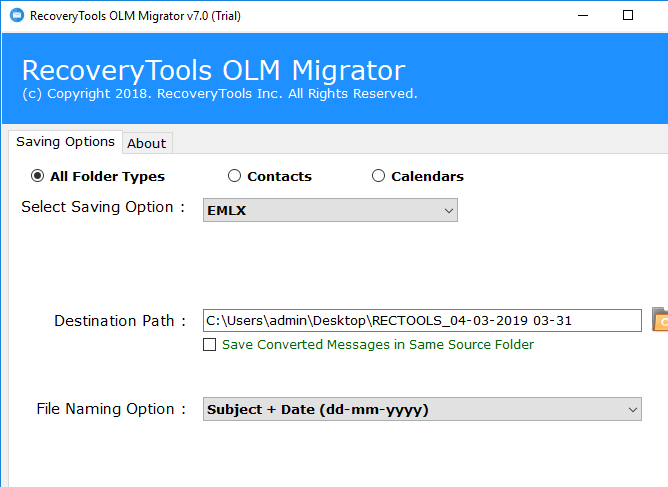Switch to the Saving Options tab
The image size is (668, 487).
[x=65, y=142]
